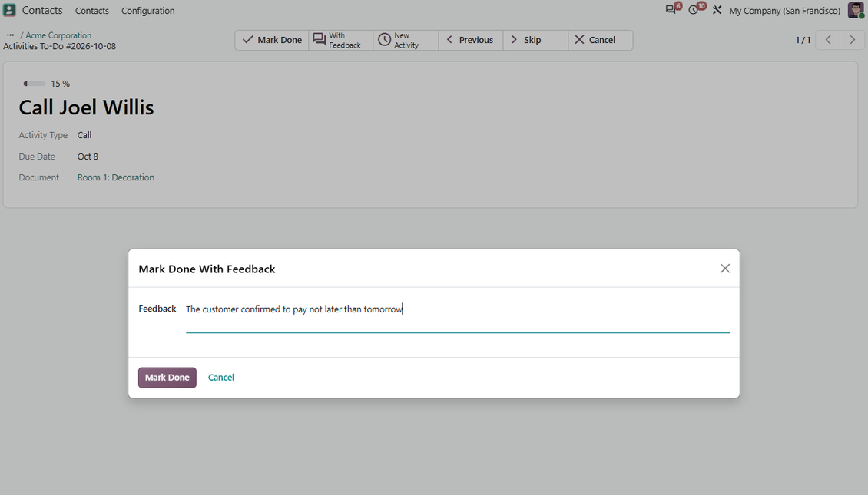Open the Acme Corporation breadcrumb link
Image resolution: width=868 pixels, height=495 pixels.
click(58, 35)
